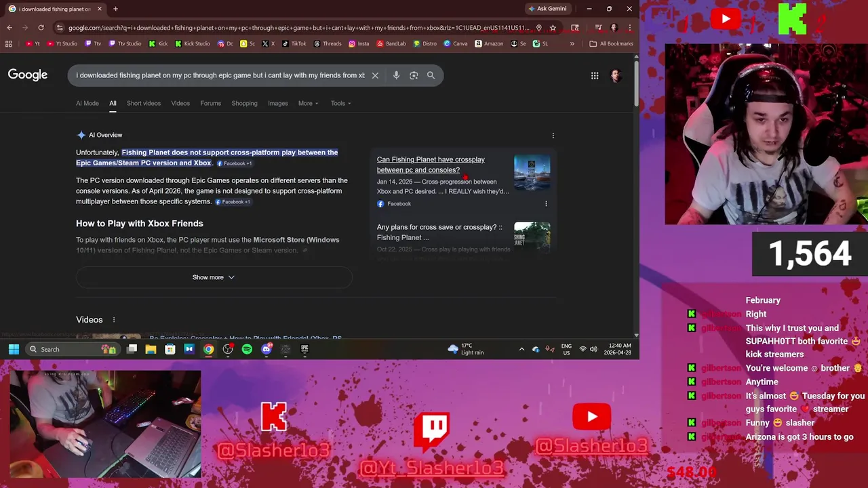
Task: Open the Canva bookmark
Action: pos(456,44)
